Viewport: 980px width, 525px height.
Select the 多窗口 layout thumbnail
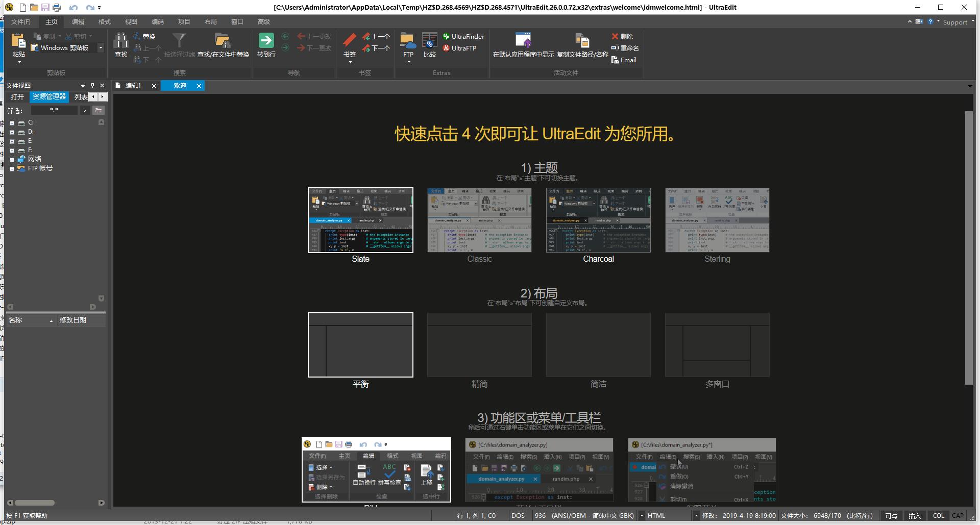coord(717,345)
